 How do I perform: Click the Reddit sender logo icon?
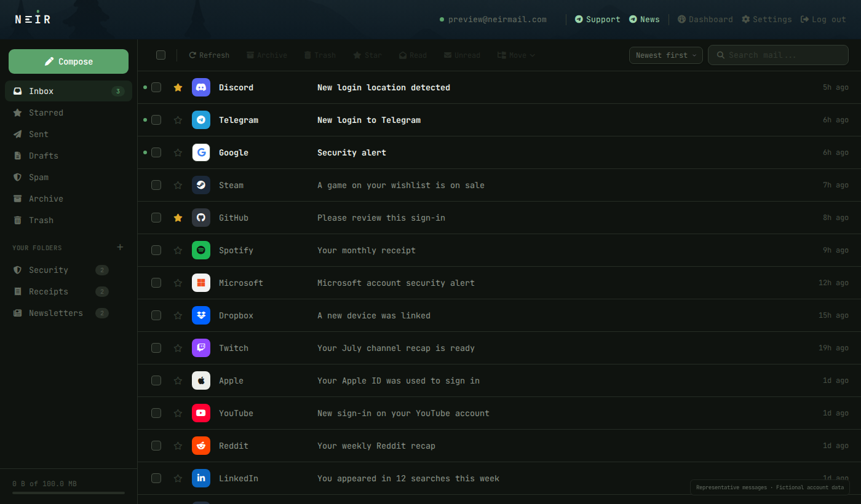[201, 446]
